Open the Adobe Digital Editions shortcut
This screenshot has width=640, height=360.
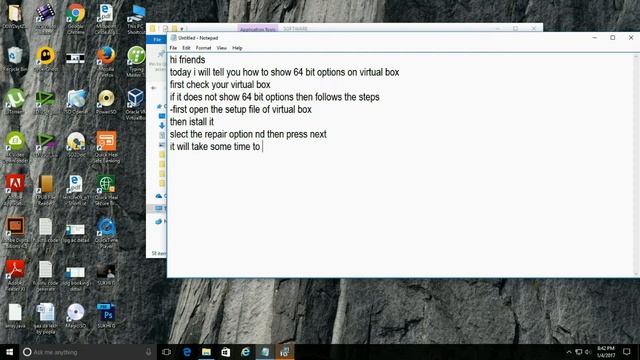click(15, 233)
